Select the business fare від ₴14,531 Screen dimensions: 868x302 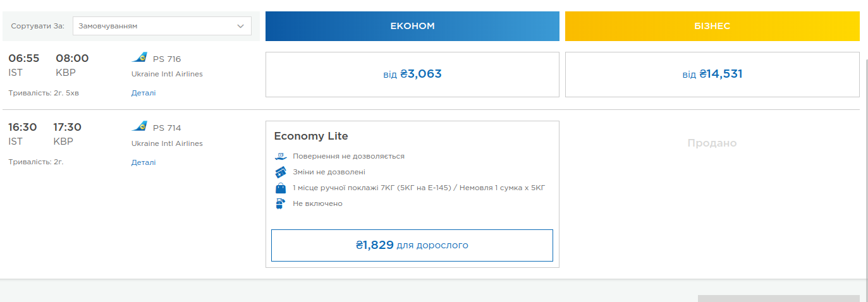tap(712, 75)
